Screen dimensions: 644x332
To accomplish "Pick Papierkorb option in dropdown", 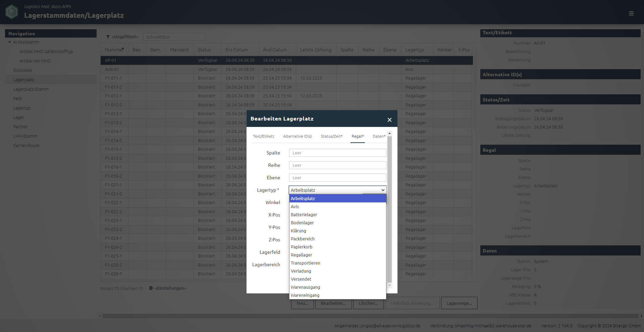I will pos(337,247).
